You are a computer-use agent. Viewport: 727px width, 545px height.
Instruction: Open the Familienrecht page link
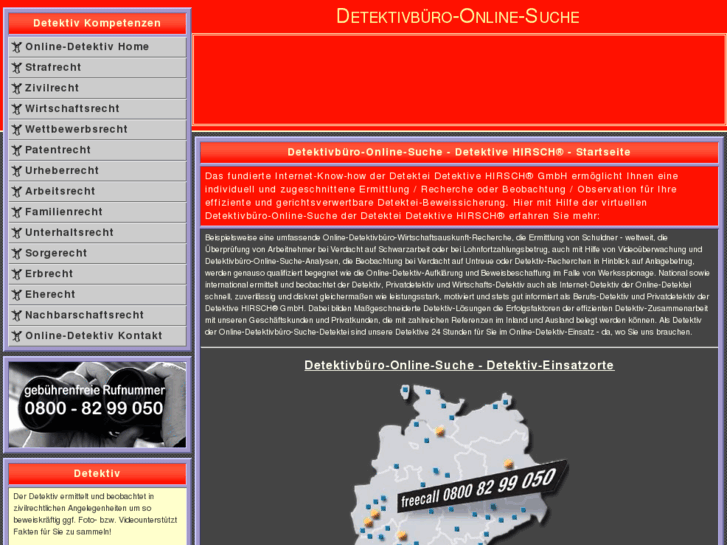click(x=97, y=212)
